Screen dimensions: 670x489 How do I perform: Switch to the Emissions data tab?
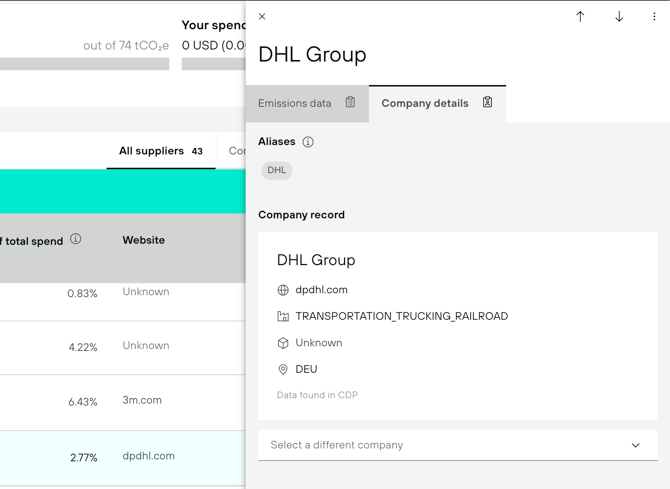point(307,103)
